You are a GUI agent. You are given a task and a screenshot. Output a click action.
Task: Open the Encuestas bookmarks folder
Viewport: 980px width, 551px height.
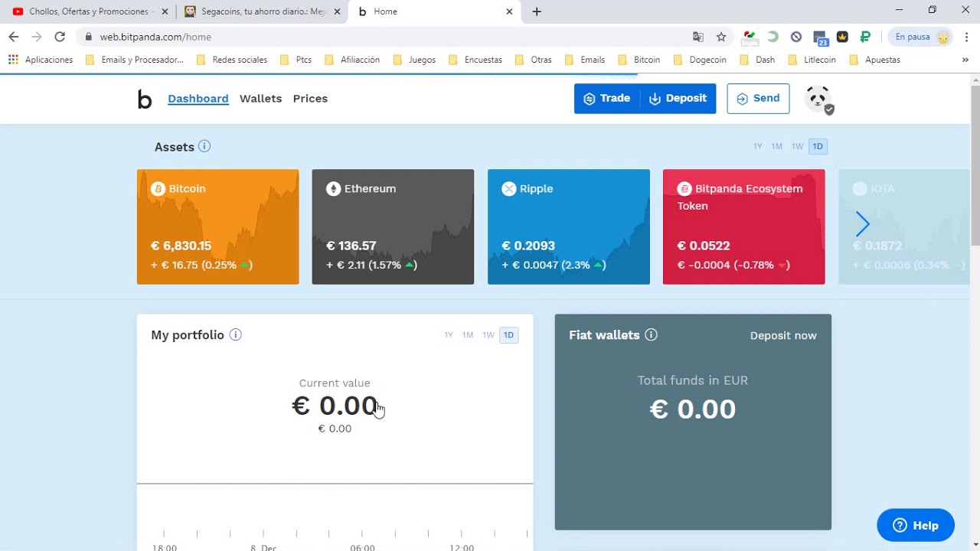point(475,60)
